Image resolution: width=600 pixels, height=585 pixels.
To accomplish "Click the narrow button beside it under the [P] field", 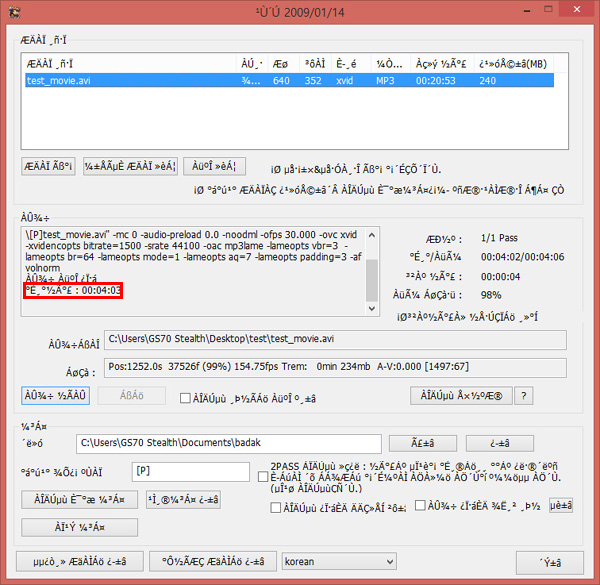I will coord(184,500).
